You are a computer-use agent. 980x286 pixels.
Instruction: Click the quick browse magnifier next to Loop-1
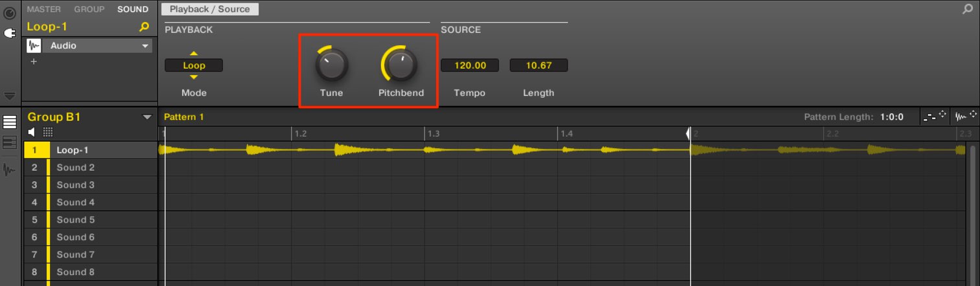click(x=145, y=27)
